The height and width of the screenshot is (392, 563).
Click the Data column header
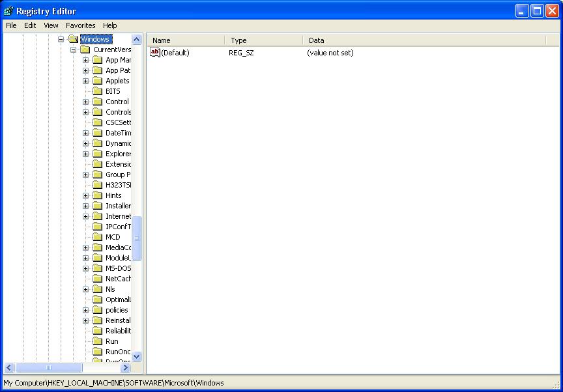(424, 40)
